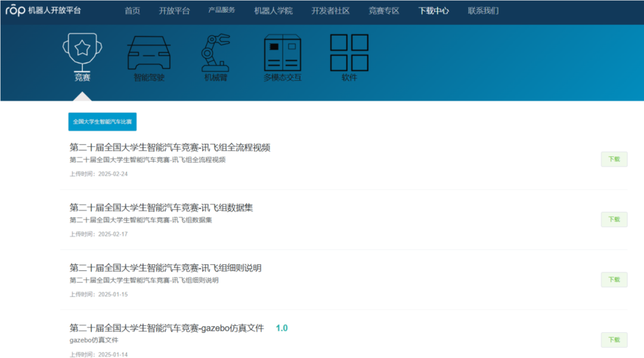Open the 机器人学院 menu item
This screenshot has height=358, width=644.
[273, 11]
